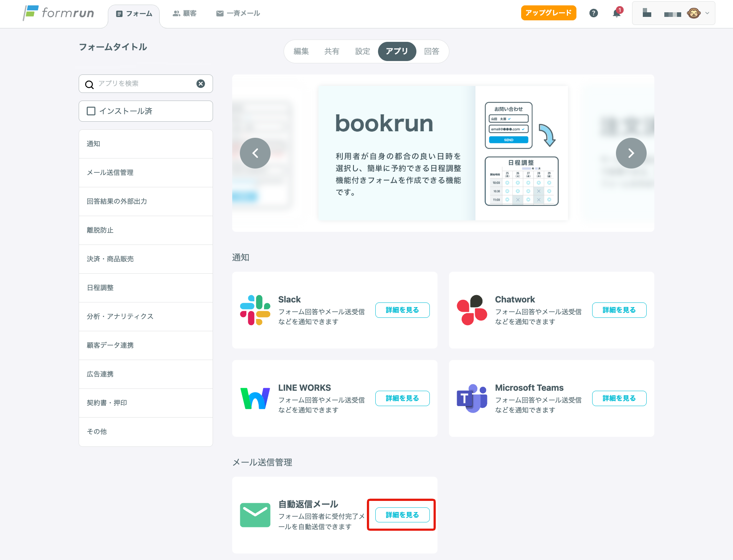733x560 pixels.
Task: Select the 広告連携 category
Action: [x=146, y=374]
